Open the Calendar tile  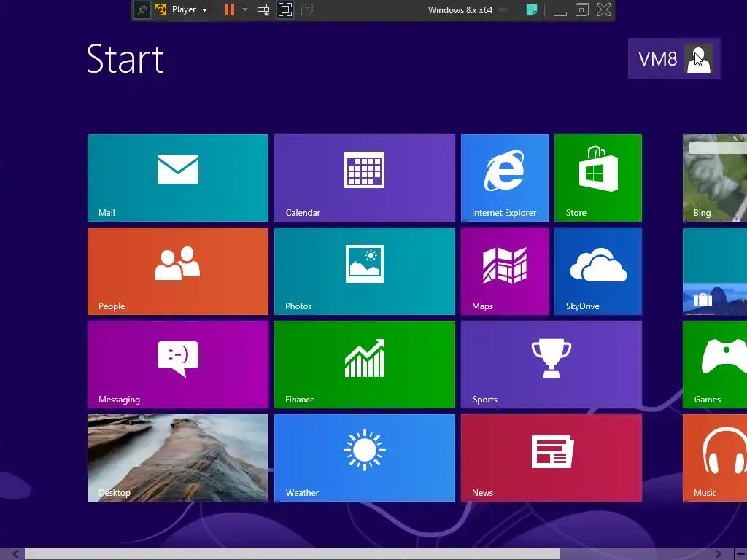365,178
